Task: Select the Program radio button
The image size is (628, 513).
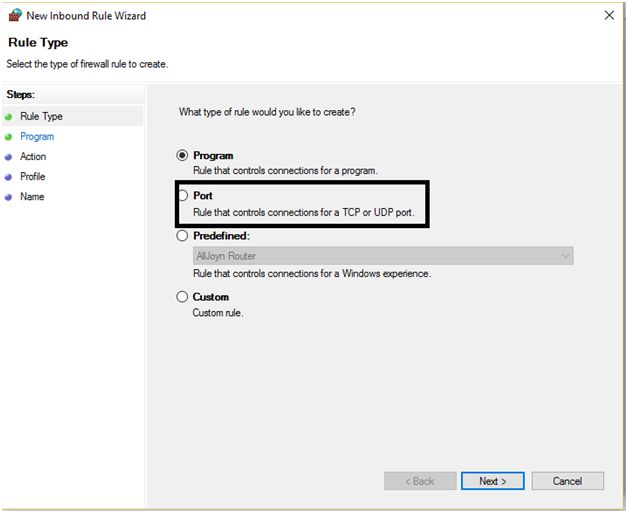Action: [x=182, y=156]
